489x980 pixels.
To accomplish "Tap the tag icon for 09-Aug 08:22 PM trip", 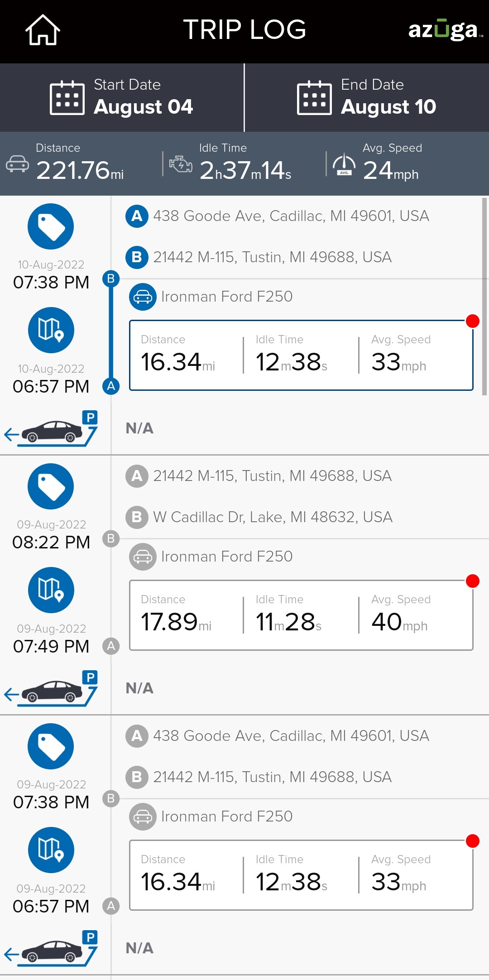I will [x=51, y=486].
